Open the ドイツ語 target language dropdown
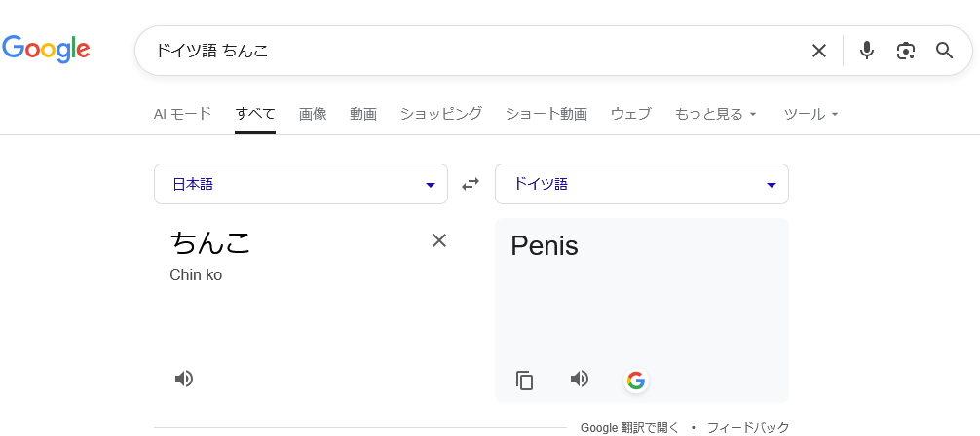 click(641, 184)
